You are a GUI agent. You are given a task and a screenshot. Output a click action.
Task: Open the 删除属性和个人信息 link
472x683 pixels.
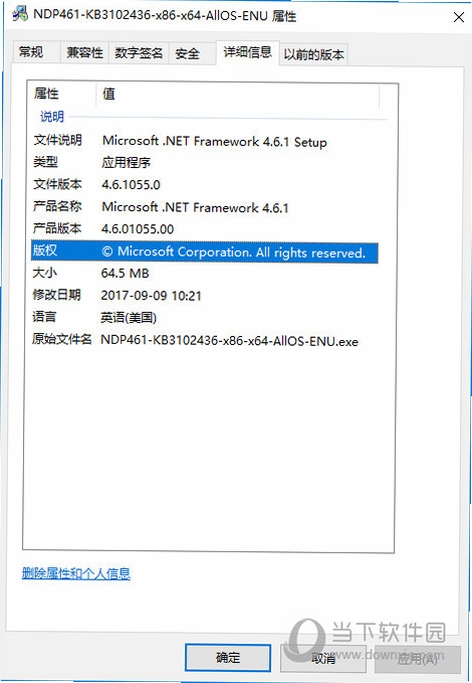[x=76, y=573]
